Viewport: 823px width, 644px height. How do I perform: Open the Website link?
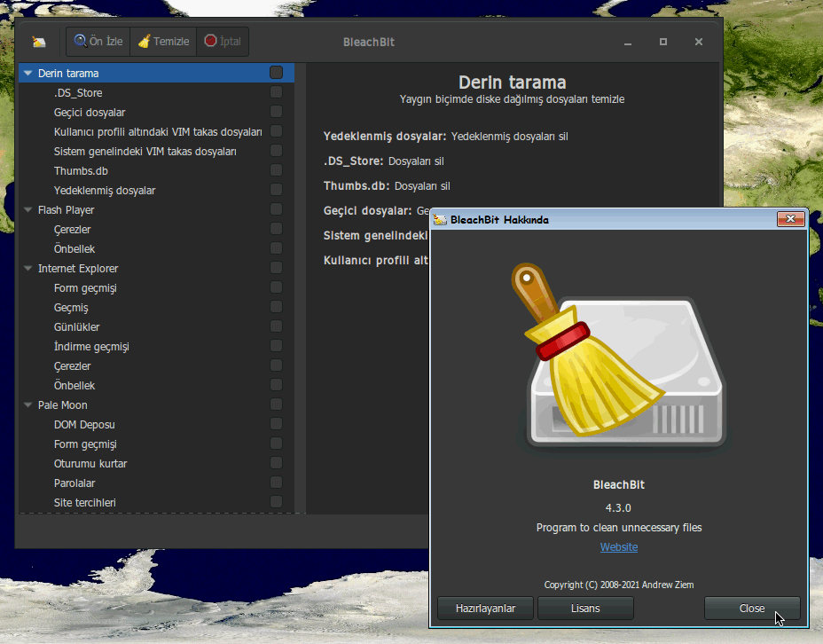point(619,547)
